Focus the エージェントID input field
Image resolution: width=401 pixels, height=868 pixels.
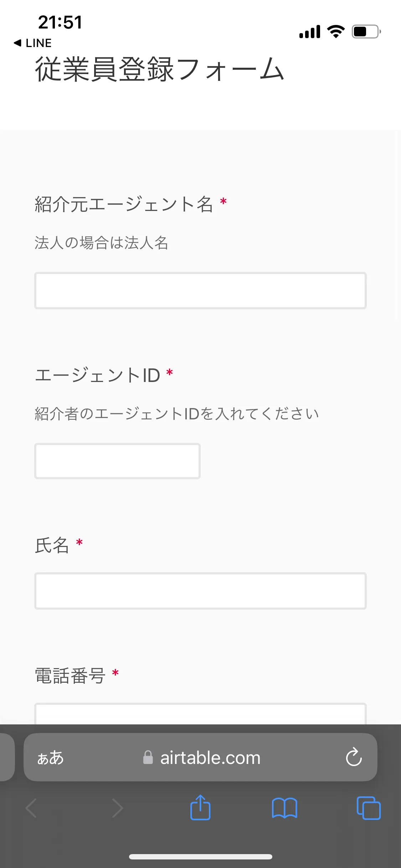(117, 461)
